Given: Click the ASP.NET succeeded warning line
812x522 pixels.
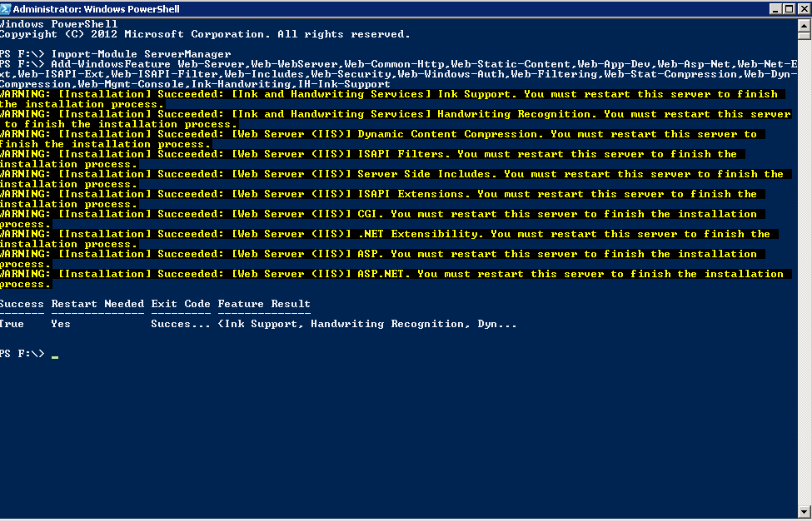Looking at the screenshot, I should tap(391, 274).
